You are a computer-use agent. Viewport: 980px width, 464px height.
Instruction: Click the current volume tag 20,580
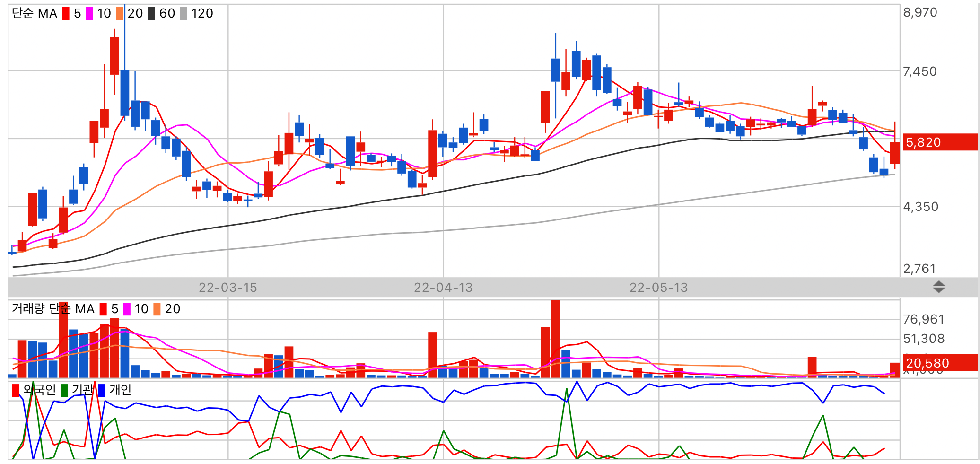point(940,363)
